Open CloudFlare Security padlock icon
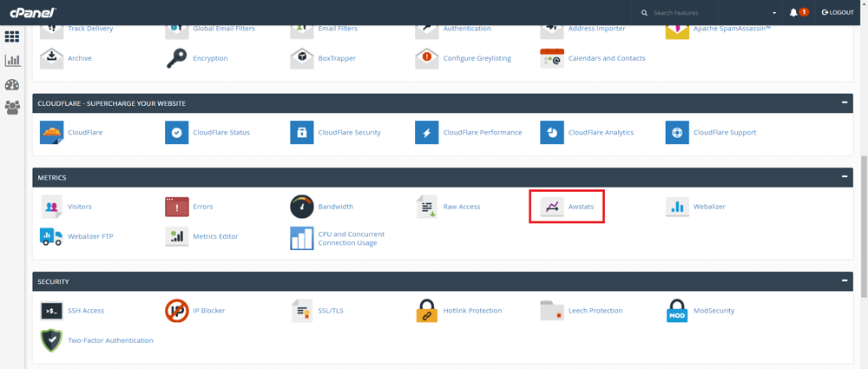Image resolution: width=868 pixels, height=369 pixels. point(302,133)
